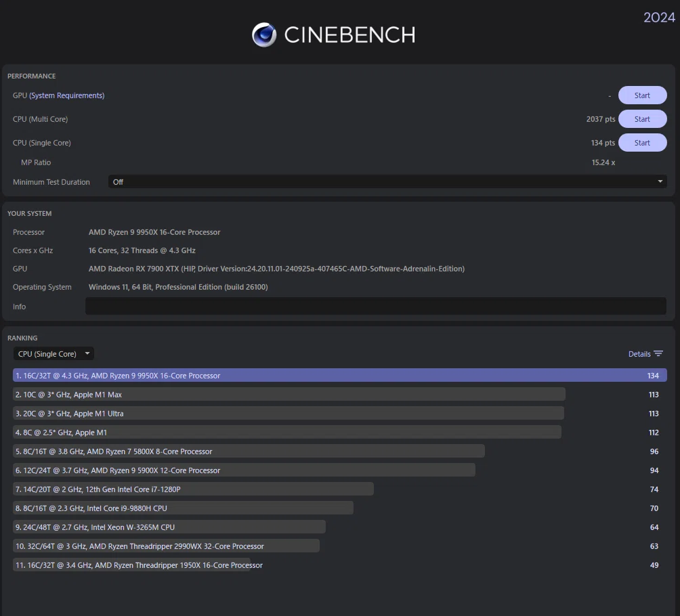Viewport: 680px width, 616px height.
Task: Select the Threadripper 1950X ranking row
Action: coord(339,565)
